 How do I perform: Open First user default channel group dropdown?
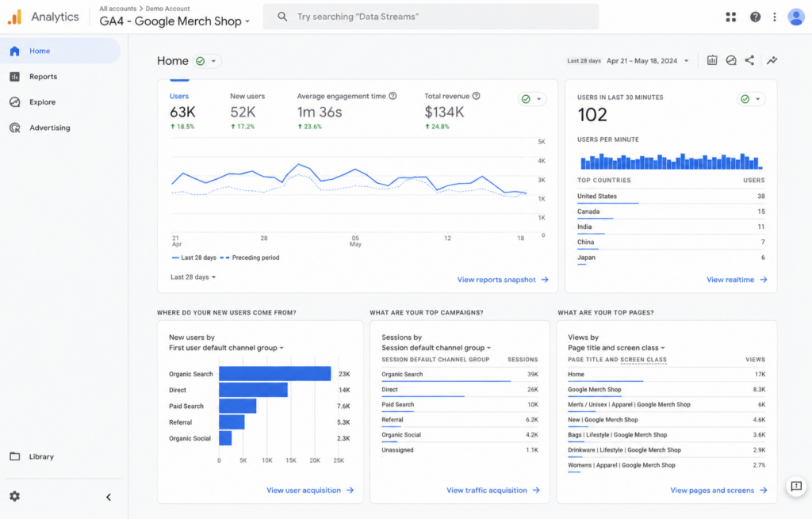(x=226, y=348)
